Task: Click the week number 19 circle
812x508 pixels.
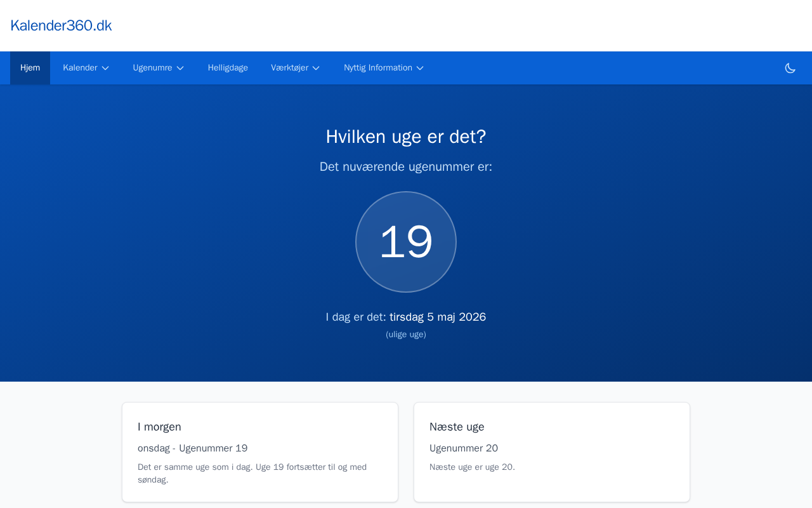Action: pyautogui.click(x=406, y=242)
